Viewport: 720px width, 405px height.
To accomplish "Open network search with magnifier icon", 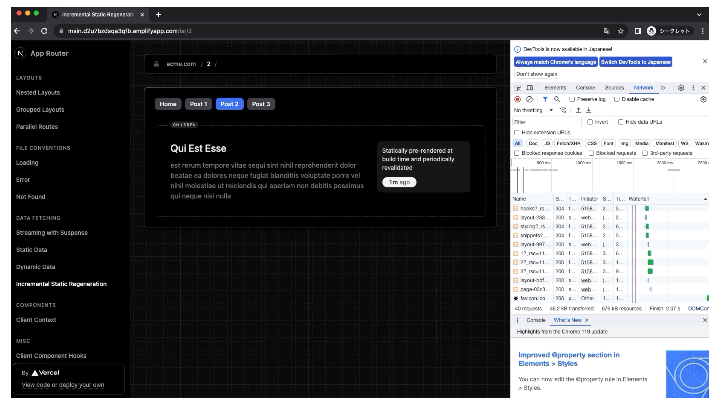I will click(557, 99).
